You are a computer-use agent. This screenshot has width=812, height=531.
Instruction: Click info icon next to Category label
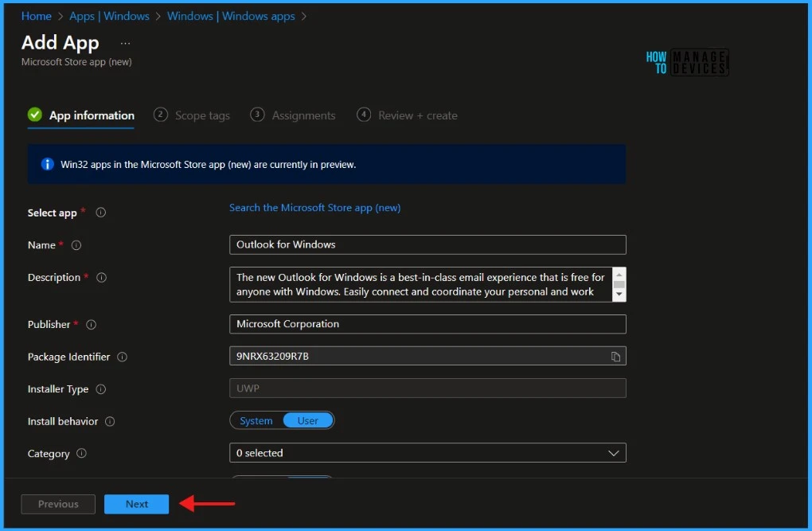81,453
